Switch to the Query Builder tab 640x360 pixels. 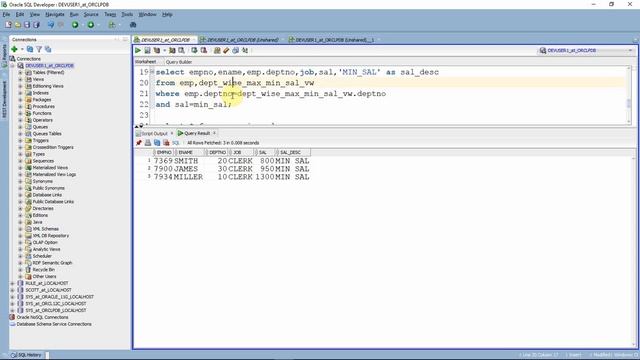point(179,62)
